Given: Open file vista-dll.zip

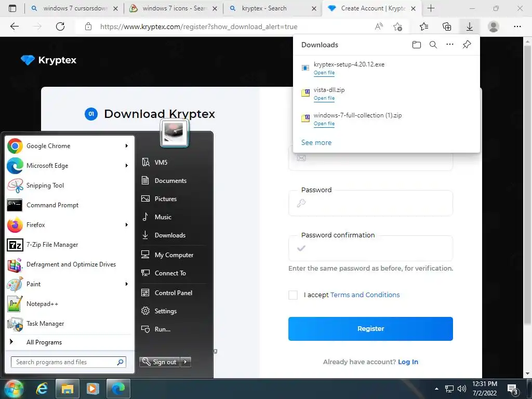Looking at the screenshot, I should (x=324, y=98).
